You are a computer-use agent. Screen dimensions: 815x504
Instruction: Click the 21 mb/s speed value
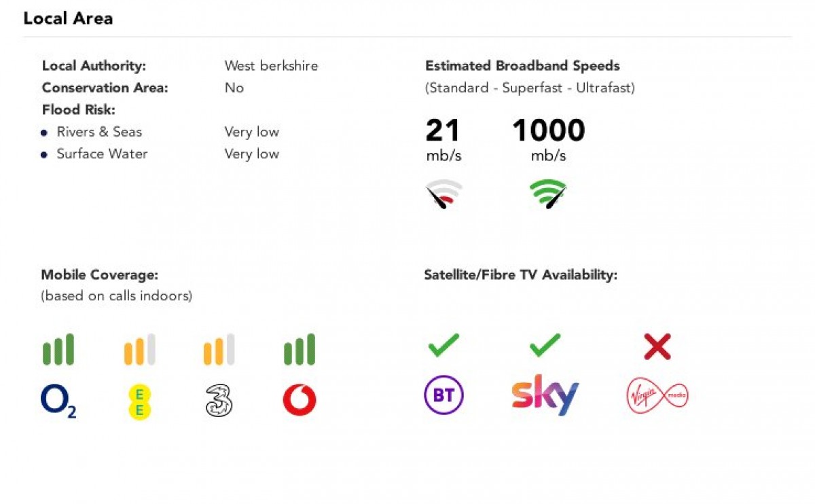tap(443, 131)
